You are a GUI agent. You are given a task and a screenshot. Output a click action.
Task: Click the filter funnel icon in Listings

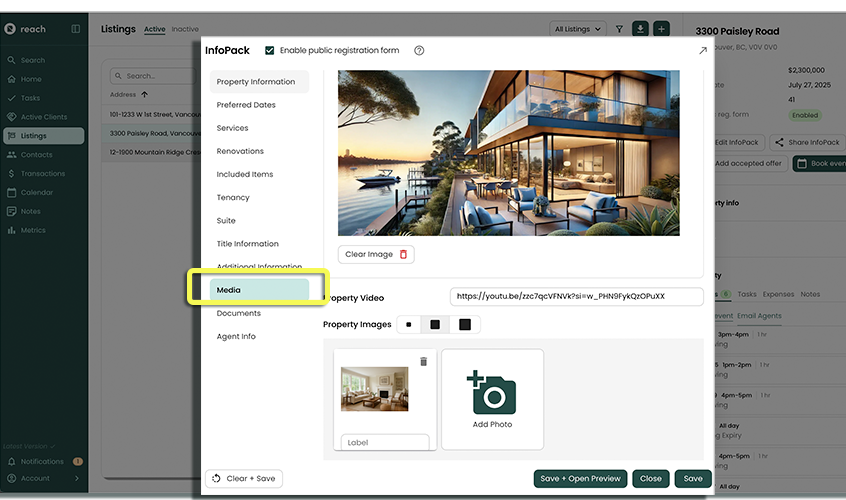tap(620, 29)
